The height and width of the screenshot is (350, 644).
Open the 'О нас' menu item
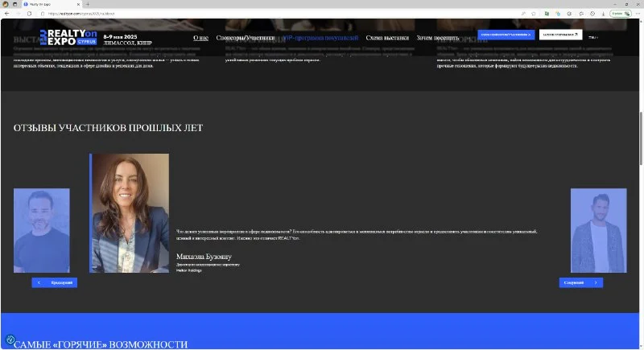tap(200, 38)
